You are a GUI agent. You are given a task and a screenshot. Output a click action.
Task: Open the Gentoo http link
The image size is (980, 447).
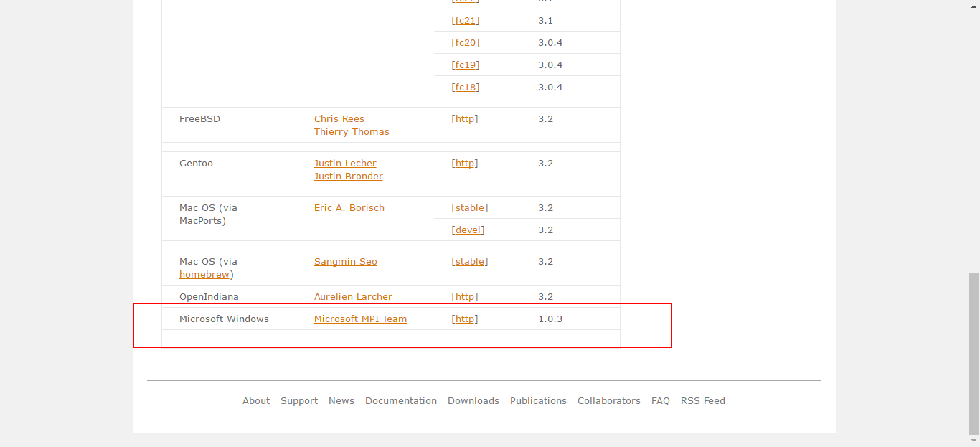pos(465,163)
